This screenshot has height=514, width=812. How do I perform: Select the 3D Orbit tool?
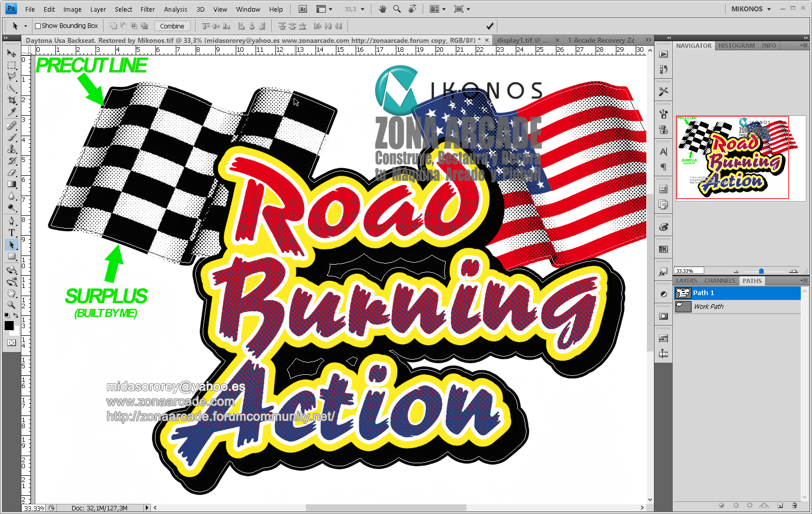coord(11,281)
